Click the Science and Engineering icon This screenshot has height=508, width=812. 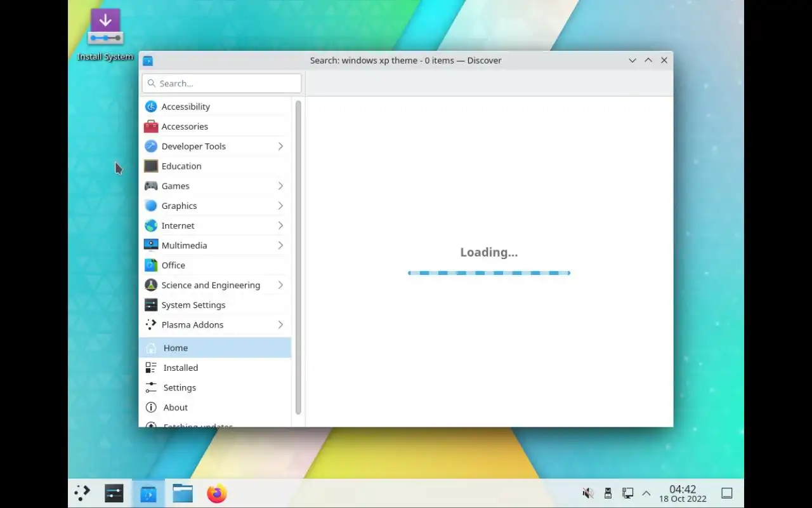151,285
